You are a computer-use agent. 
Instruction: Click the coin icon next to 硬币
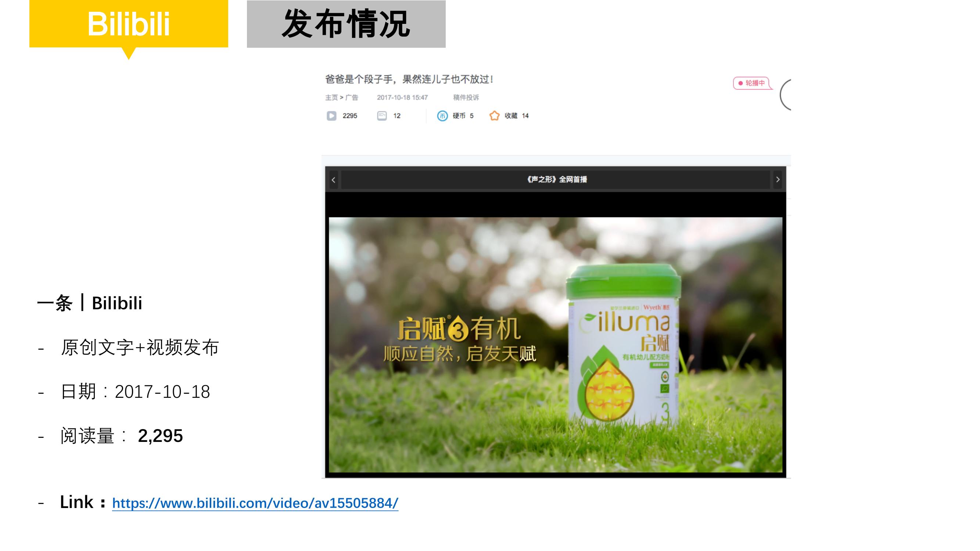[x=442, y=116]
